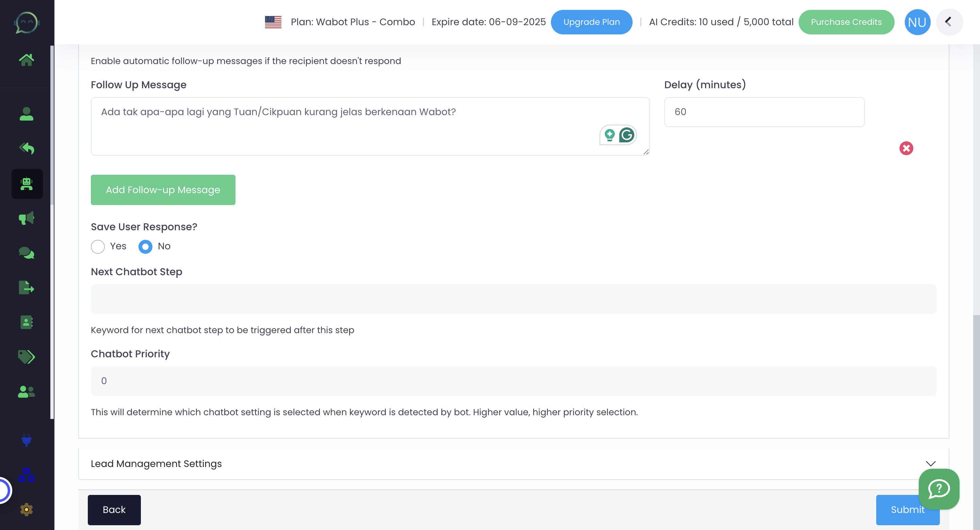980x530 pixels.
Task: Open the settings gear icon at sidebar bottom
Action: click(26, 509)
